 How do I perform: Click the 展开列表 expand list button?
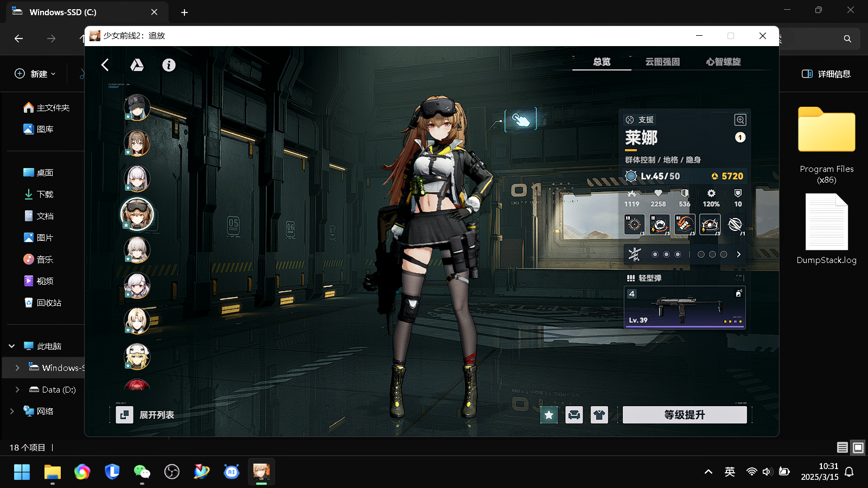[145, 415]
